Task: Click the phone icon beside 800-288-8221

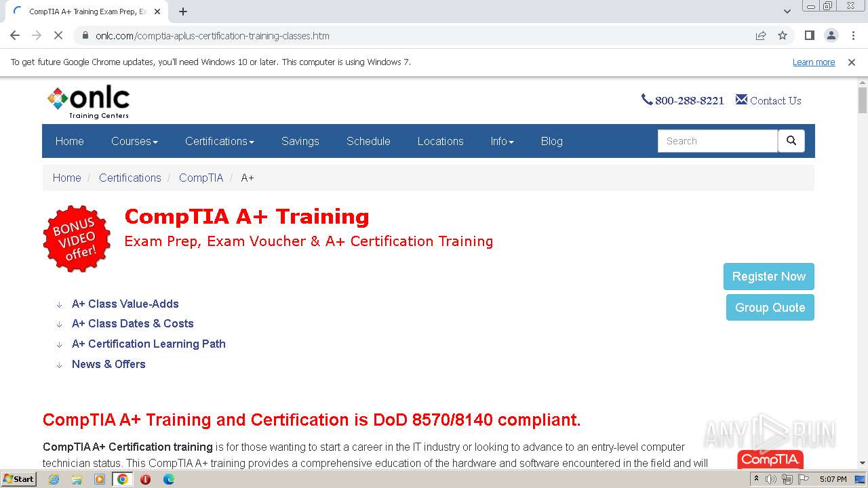Action: [x=647, y=100]
